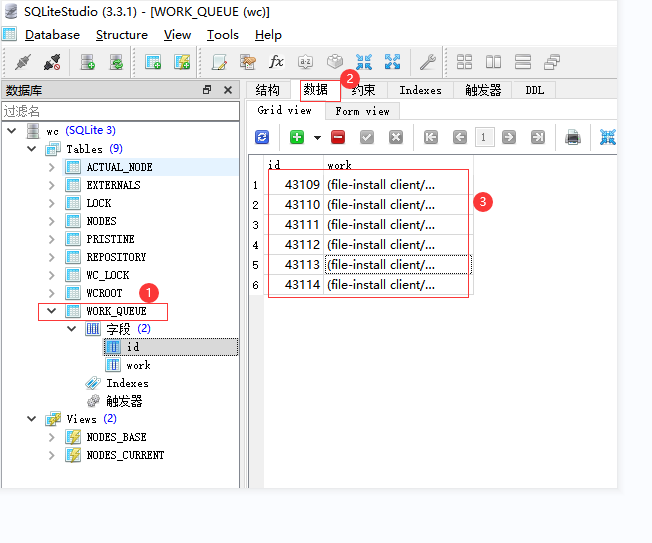Open the Structure menu

[x=121, y=34]
